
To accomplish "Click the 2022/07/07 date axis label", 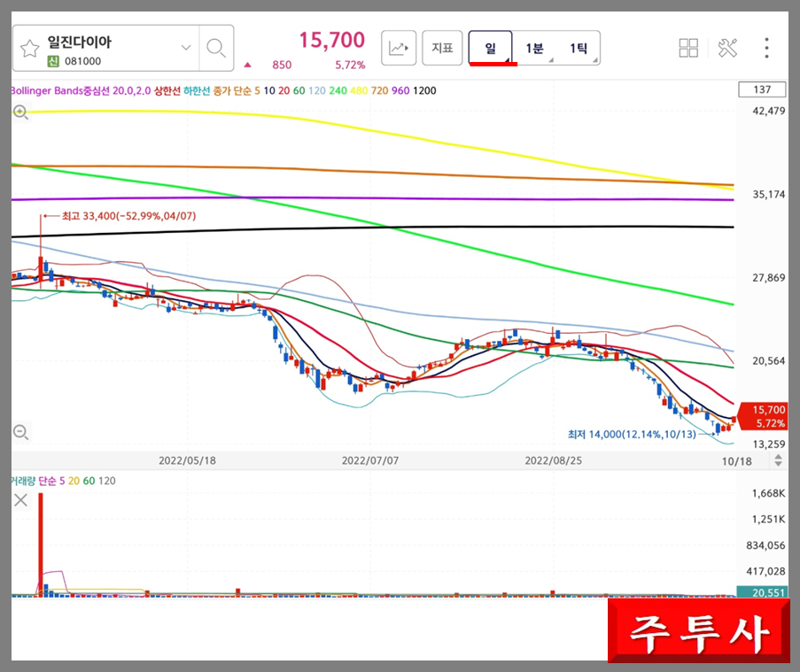I will (370, 460).
